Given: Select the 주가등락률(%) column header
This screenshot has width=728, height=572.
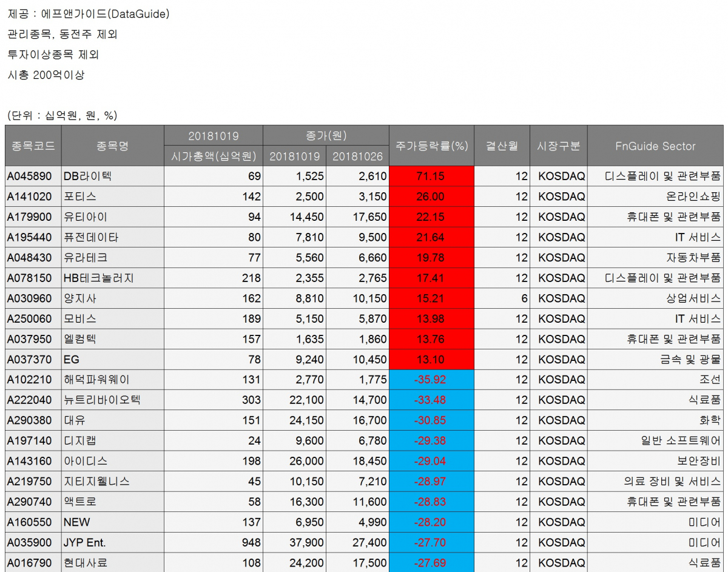Looking at the screenshot, I should pyautogui.click(x=431, y=146).
